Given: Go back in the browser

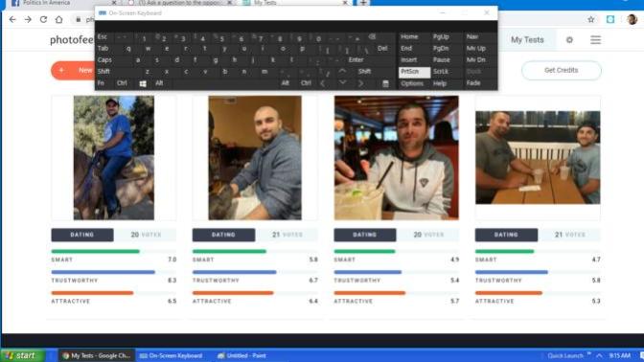Looking at the screenshot, I should [12, 19].
